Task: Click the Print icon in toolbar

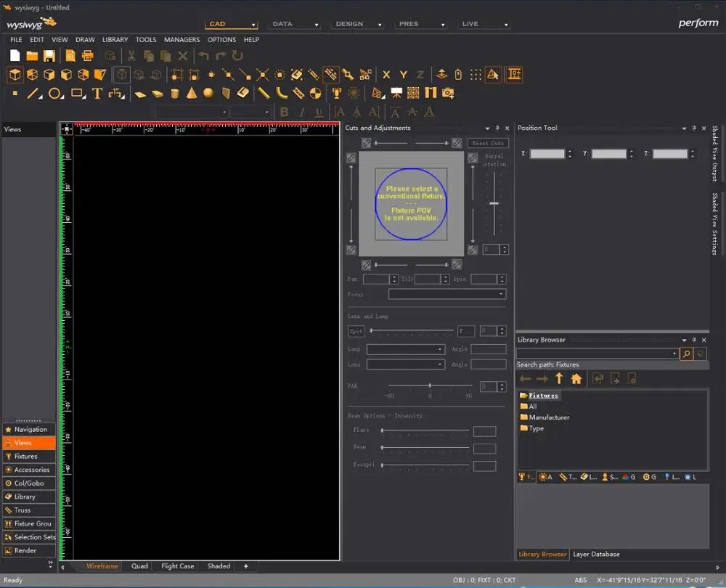Action: click(x=88, y=56)
